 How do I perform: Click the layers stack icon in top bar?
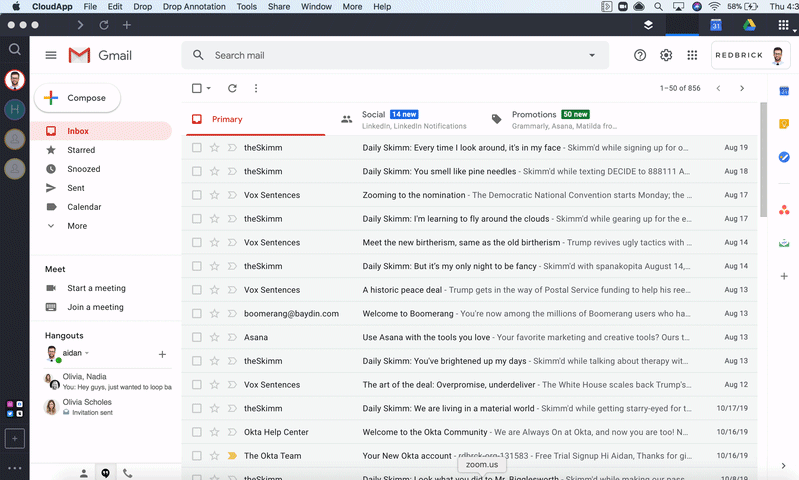coord(648,25)
